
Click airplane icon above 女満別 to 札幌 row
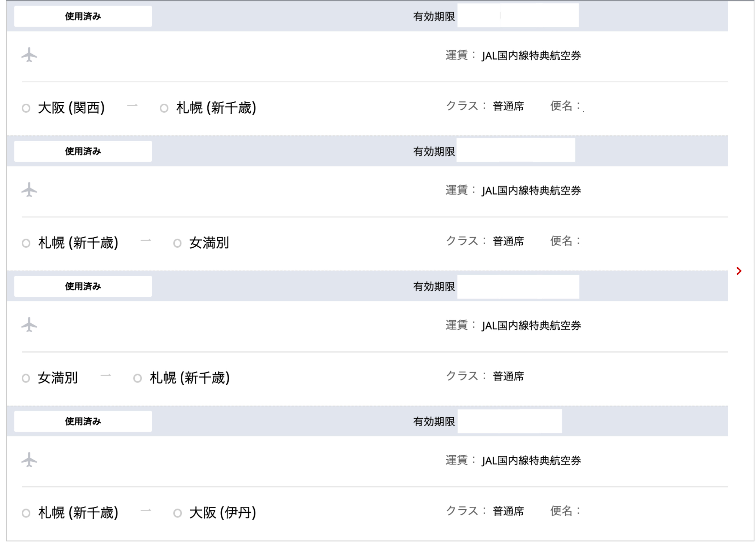pos(29,325)
